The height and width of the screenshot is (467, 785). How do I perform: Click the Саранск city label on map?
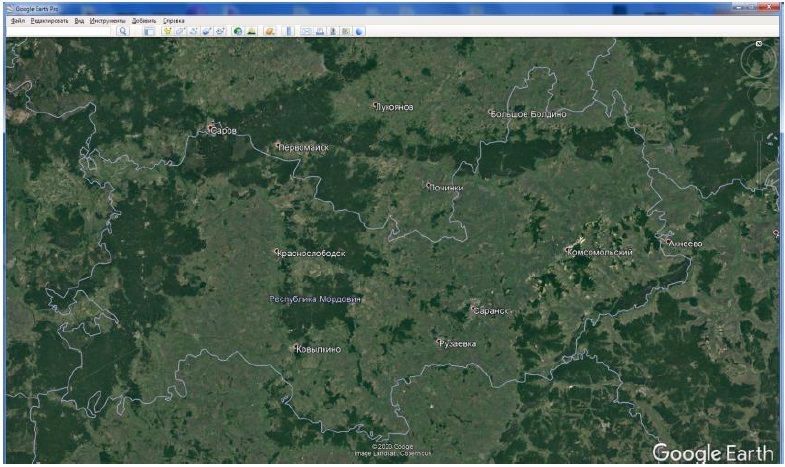point(491,311)
